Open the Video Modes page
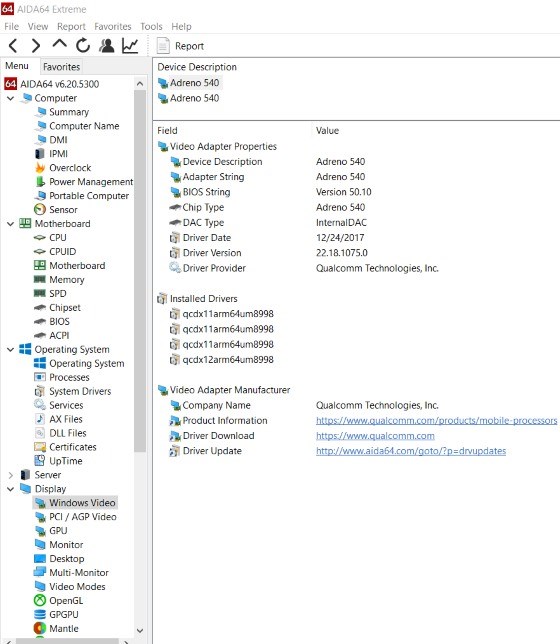 (x=70, y=587)
